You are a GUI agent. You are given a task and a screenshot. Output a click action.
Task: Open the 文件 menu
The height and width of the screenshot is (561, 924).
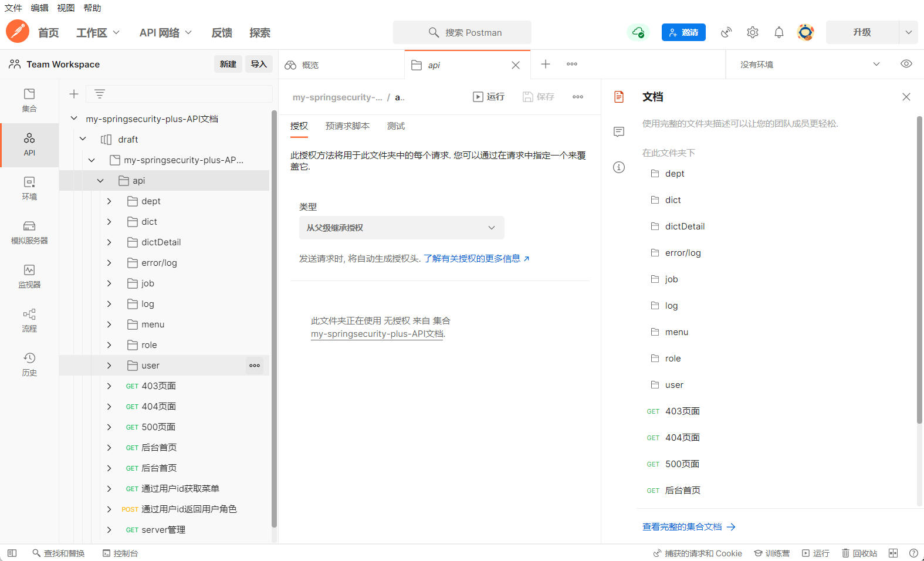pyautogui.click(x=13, y=8)
